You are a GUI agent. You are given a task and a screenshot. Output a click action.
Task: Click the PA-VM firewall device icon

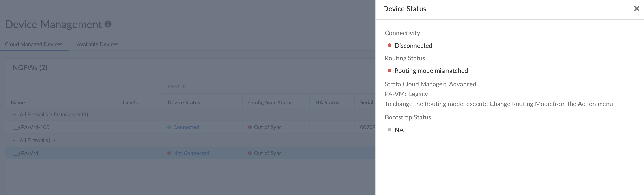pos(16,154)
